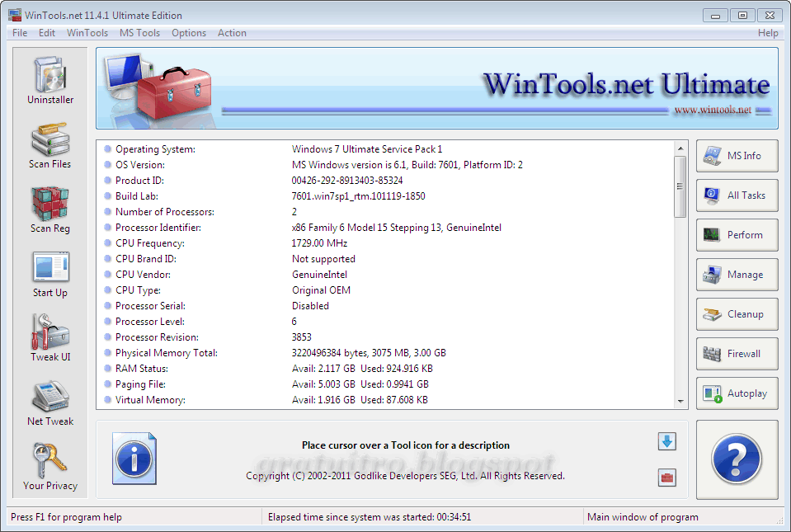Open the MS Tools menu
Viewport: 791px width, 532px height.
tap(139, 33)
